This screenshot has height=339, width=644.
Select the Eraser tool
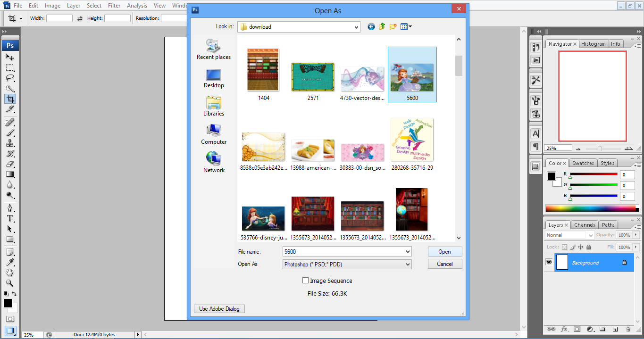tap(10, 164)
